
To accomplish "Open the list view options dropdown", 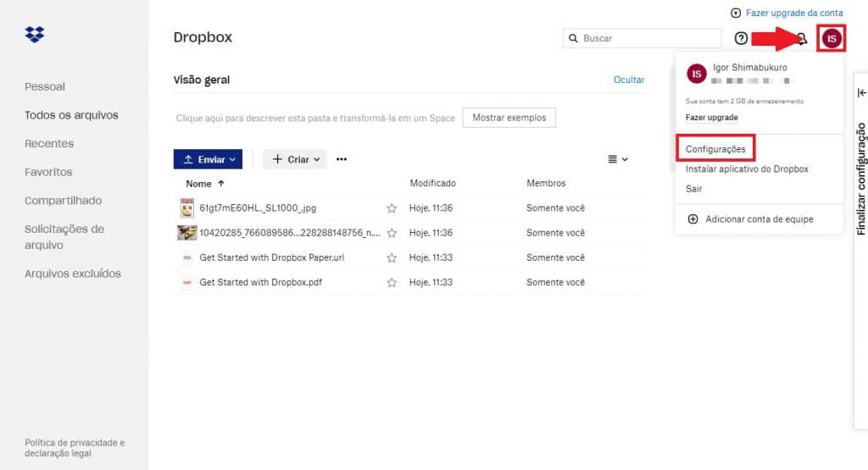I will 618,159.
